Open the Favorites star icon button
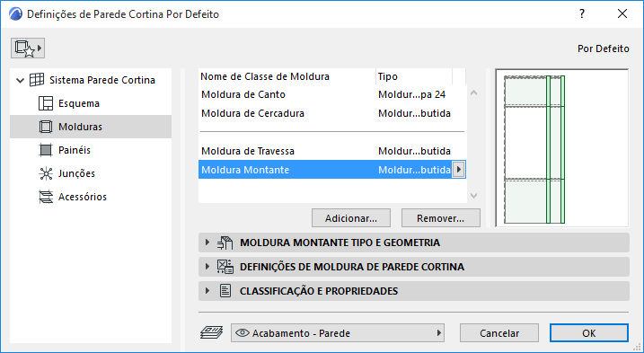The height and width of the screenshot is (353, 644). click(x=28, y=49)
